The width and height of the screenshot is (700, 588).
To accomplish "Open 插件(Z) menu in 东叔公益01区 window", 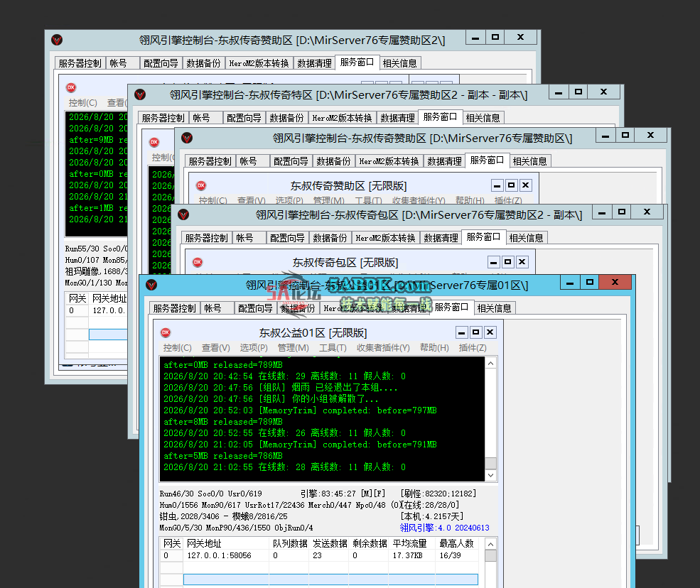I will coord(473,347).
